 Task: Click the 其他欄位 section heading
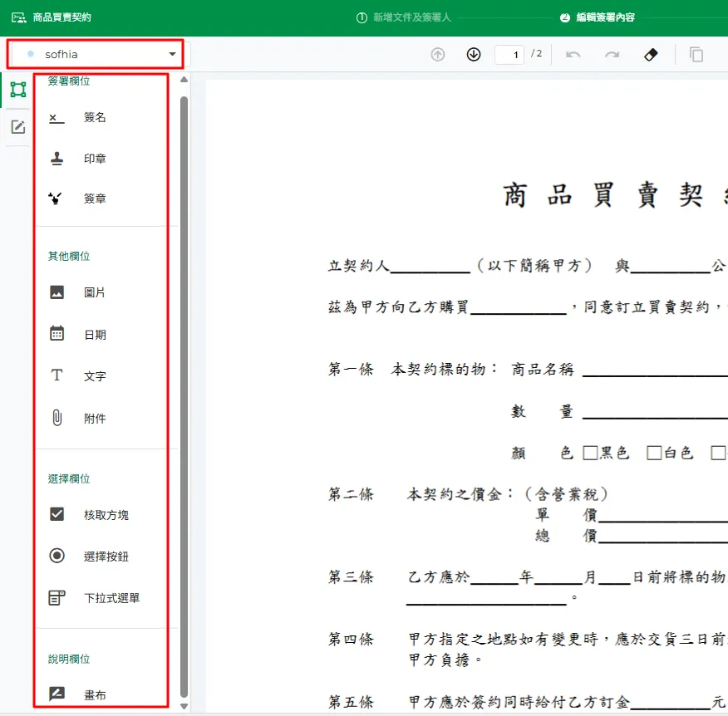(69, 256)
